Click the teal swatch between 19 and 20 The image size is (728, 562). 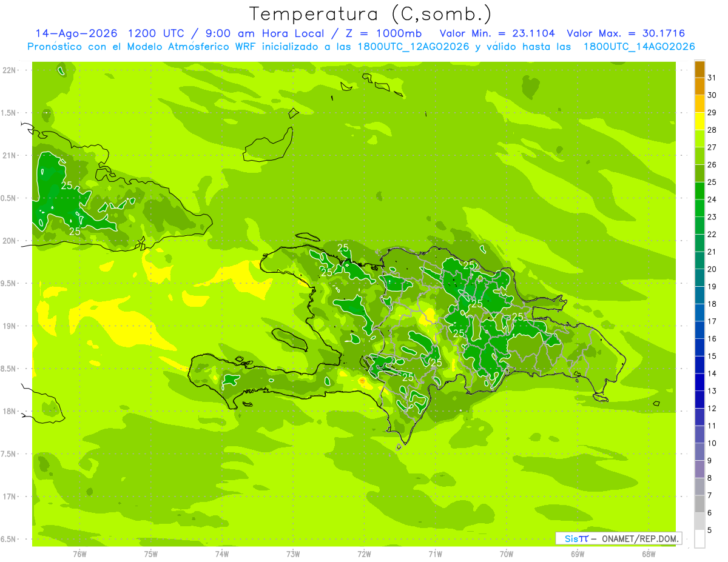pyautogui.click(x=699, y=278)
